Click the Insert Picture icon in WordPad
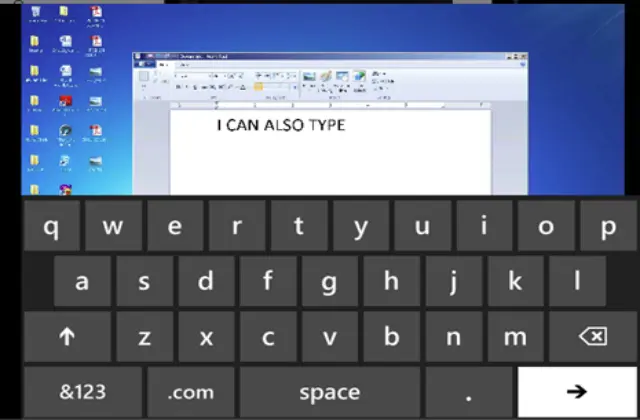This screenshot has width=640, height=420. [x=309, y=78]
